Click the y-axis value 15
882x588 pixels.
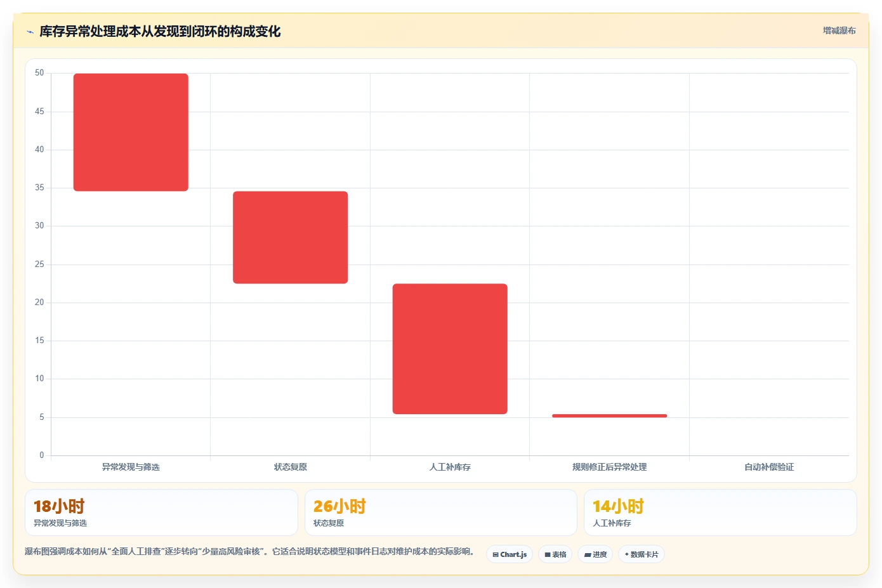[39, 341]
